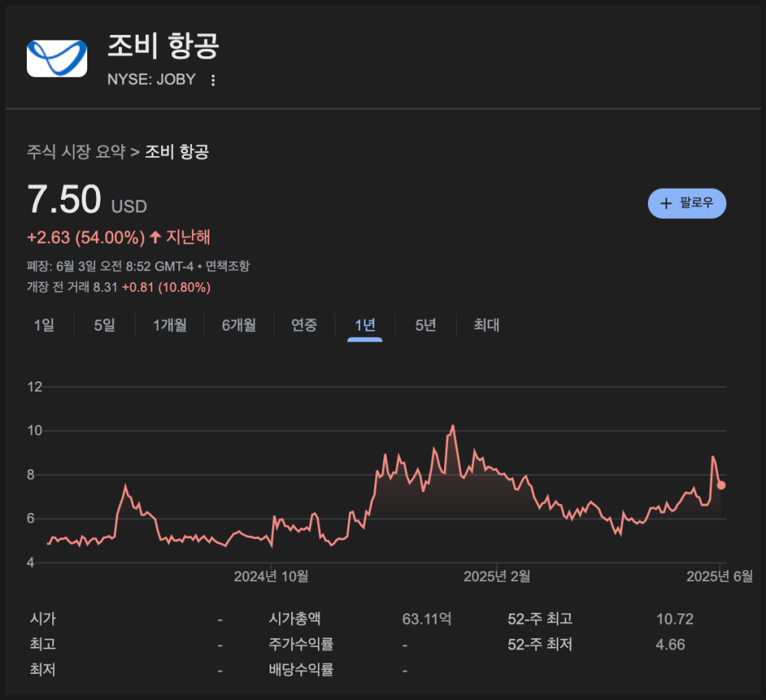
Task: Show the 연중 year-to-date chart
Action: click(304, 325)
